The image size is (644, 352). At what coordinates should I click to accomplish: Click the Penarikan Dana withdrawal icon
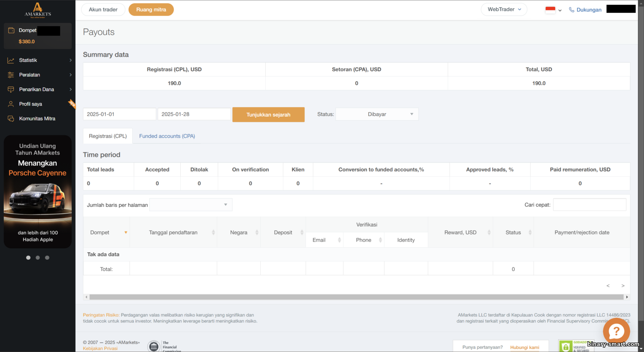click(x=11, y=90)
